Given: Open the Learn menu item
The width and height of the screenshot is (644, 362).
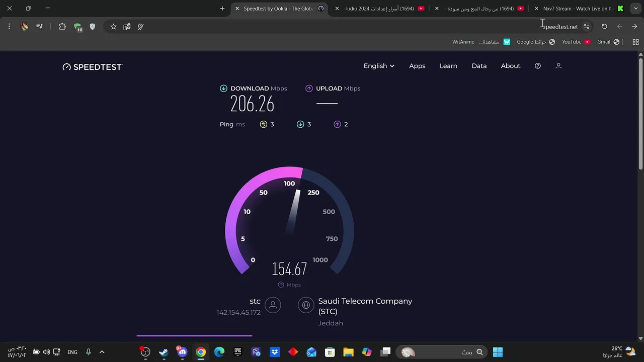Looking at the screenshot, I should pyautogui.click(x=448, y=66).
